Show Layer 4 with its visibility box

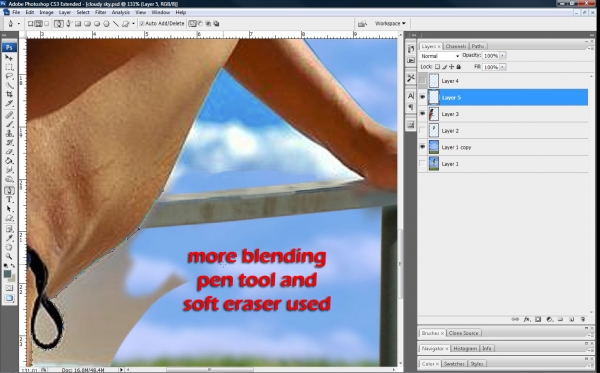[x=422, y=81]
